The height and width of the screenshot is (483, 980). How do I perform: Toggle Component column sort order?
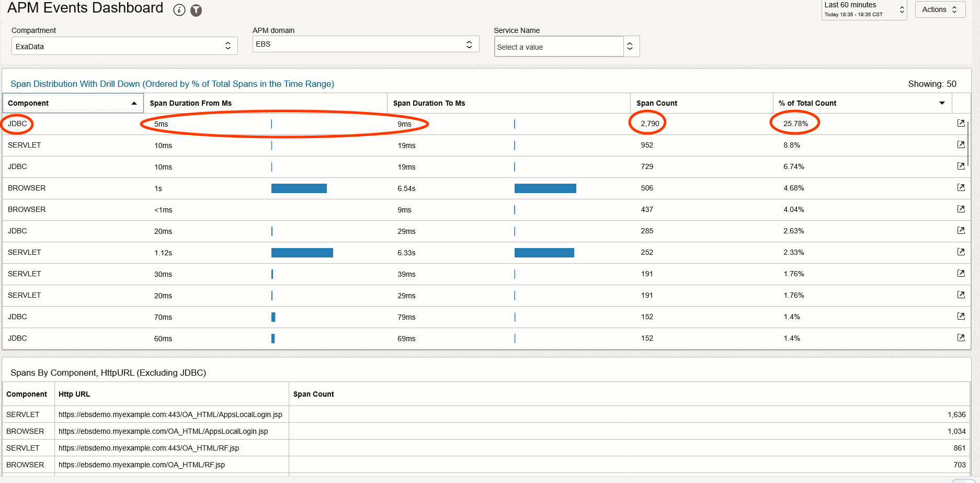134,103
